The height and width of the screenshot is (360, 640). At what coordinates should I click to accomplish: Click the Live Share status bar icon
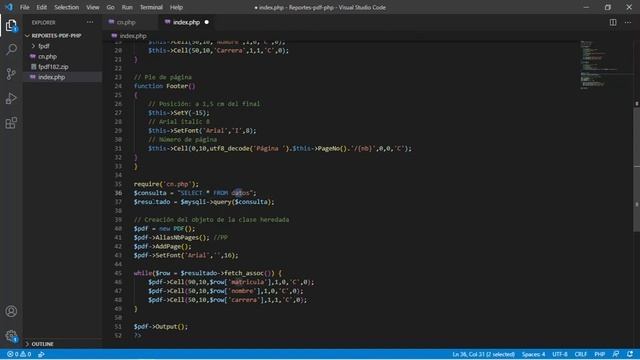(x=41, y=354)
